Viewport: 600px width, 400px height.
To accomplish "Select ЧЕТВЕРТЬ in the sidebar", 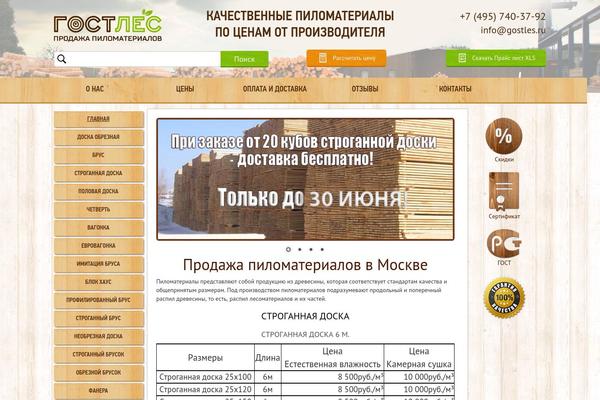I will pos(99,210).
